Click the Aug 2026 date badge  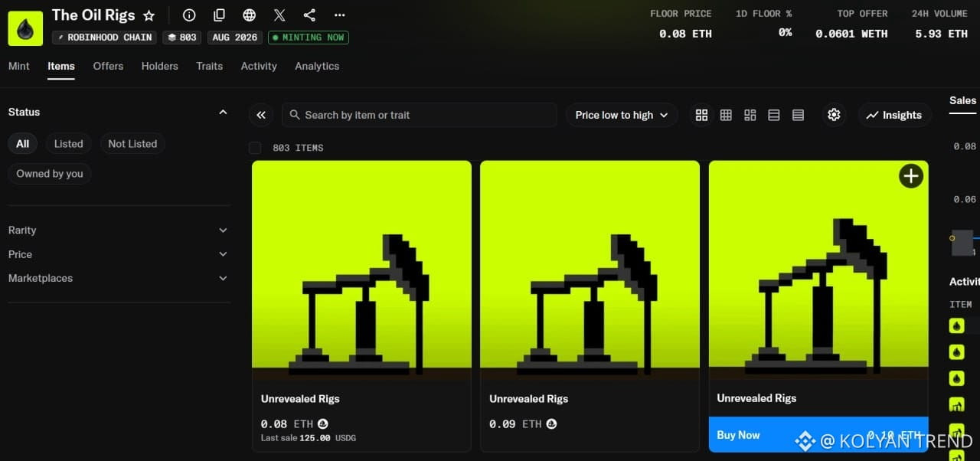[x=235, y=38]
